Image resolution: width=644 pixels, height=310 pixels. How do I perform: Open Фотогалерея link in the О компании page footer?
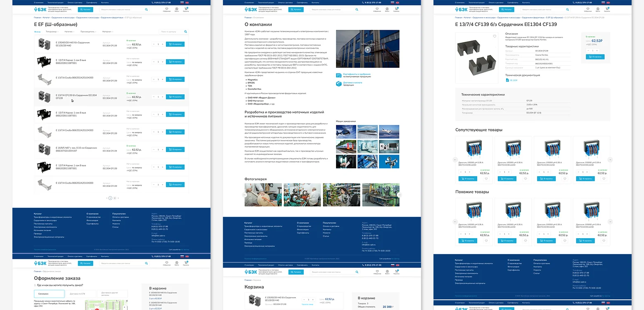[x=303, y=229]
